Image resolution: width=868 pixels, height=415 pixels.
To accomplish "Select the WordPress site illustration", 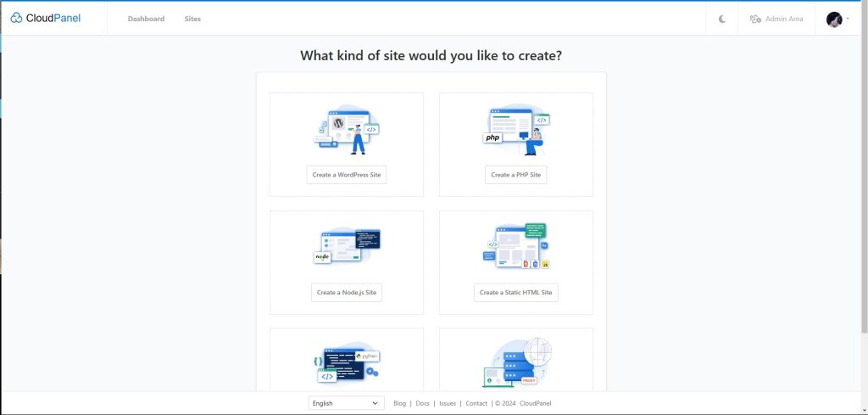I will (347, 129).
